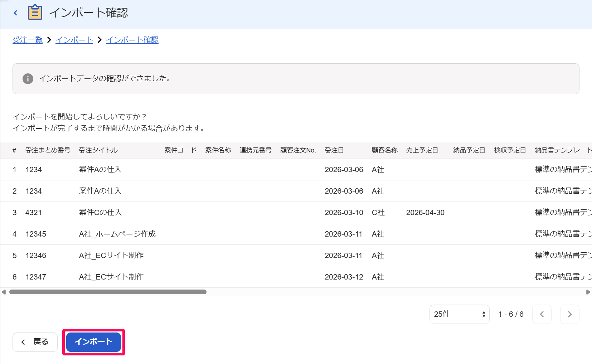Go to the previous results page arrow

[x=542, y=314]
